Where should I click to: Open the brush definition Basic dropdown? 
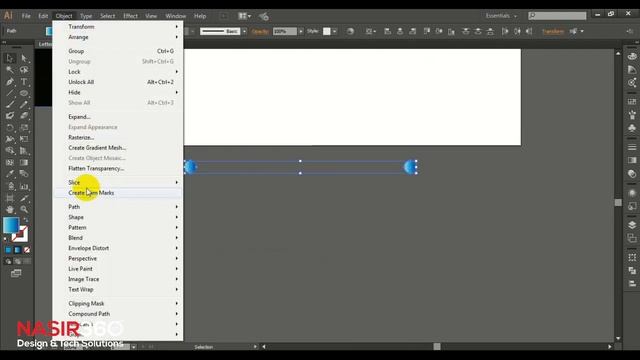(x=244, y=31)
